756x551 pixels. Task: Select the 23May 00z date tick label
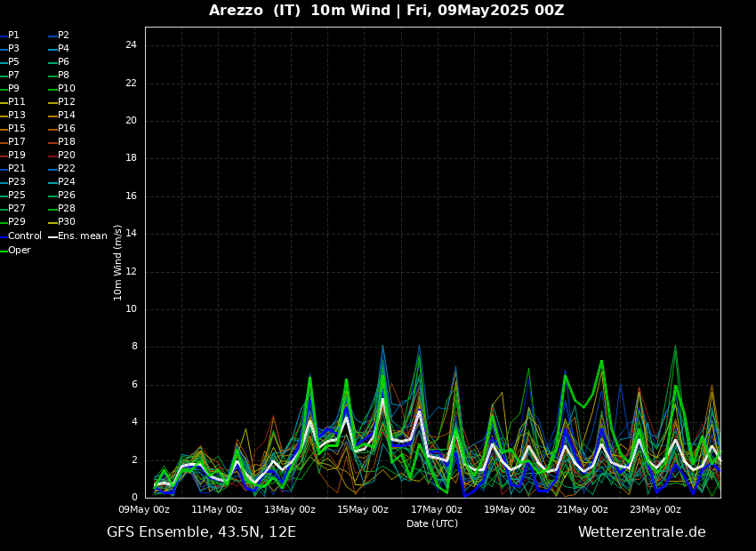pyautogui.click(x=655, y=510)
